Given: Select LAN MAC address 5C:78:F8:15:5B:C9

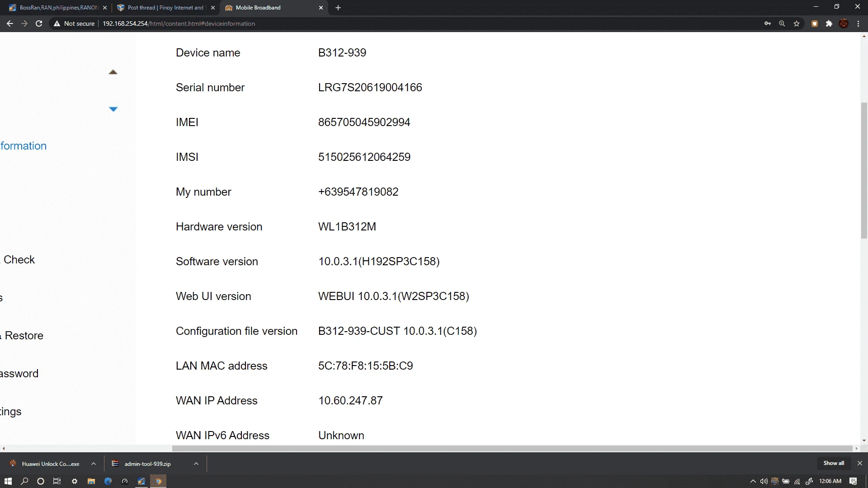Looking at the screenshot, I should 365,366.
